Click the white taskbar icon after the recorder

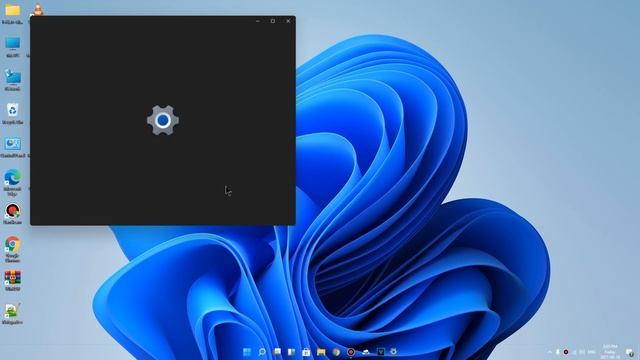(366, 352)
